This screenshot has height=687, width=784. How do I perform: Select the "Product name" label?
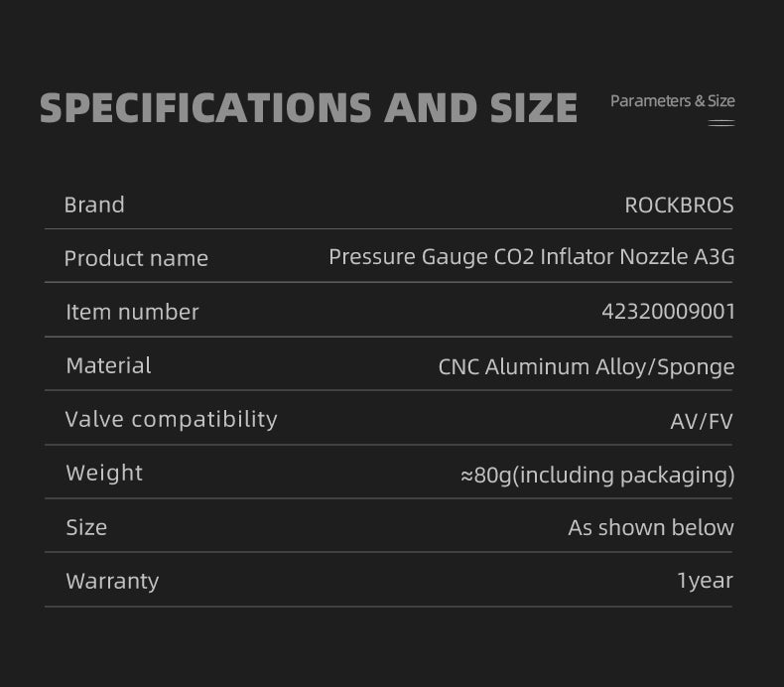136,259
